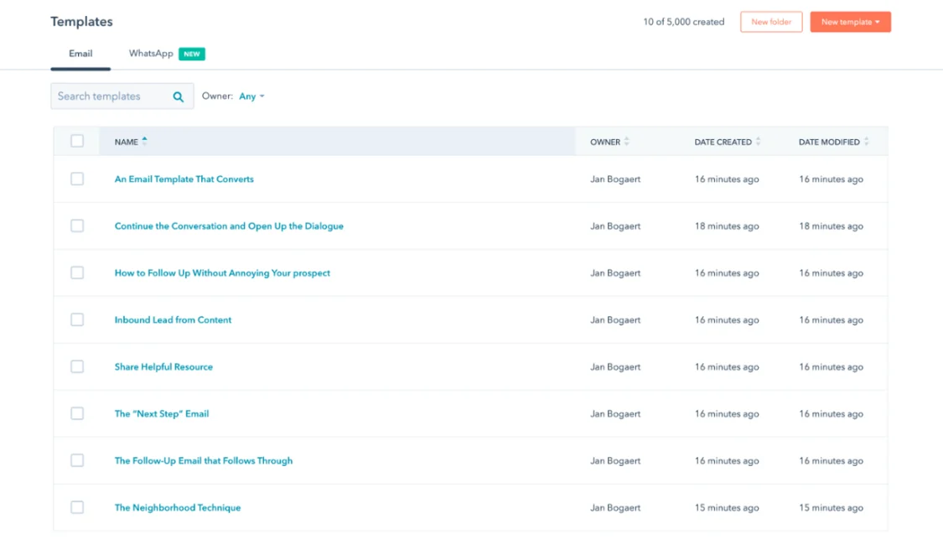Click inside the Search templates field

(x=109, y=96)
